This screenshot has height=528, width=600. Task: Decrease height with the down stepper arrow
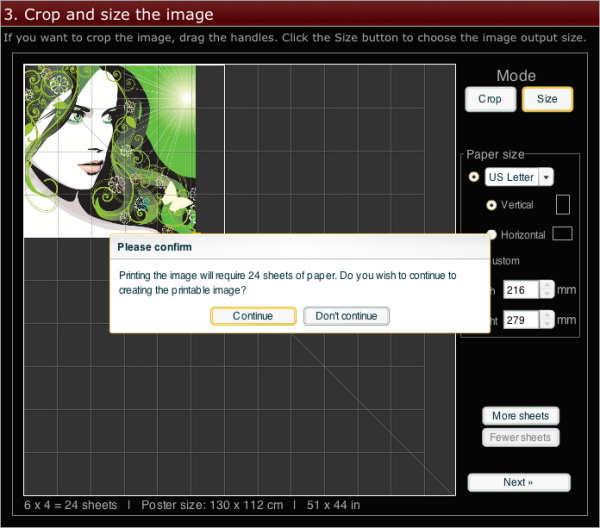[546, 325]
